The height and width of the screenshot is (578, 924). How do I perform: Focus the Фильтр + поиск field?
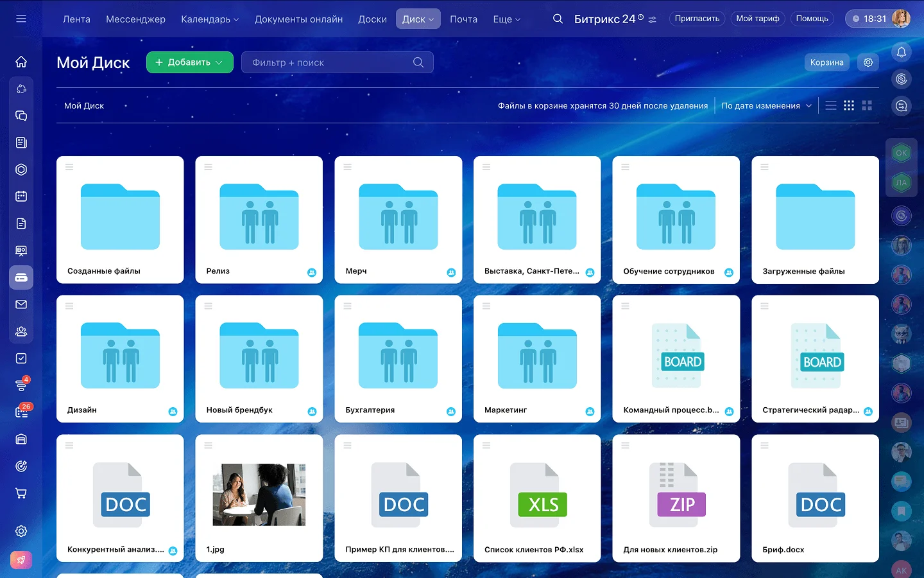tap(338, 62)
